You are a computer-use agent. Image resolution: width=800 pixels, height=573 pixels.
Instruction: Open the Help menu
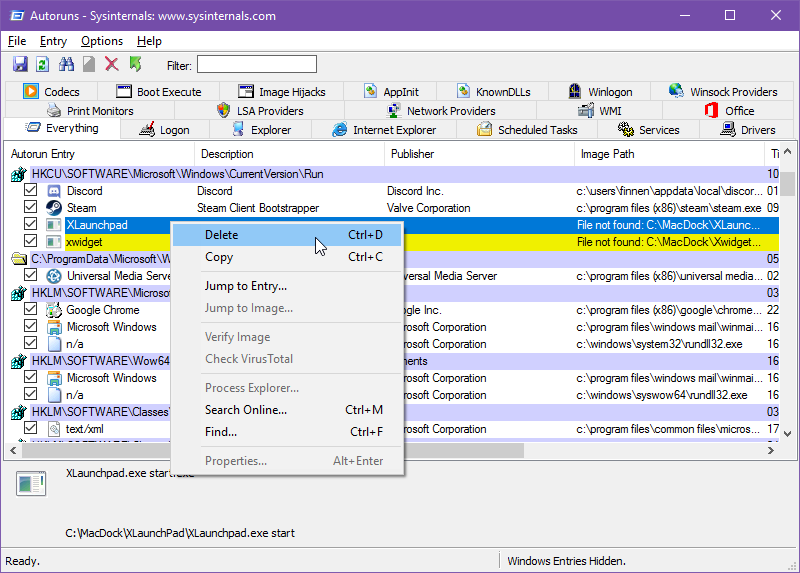[149, 41]
